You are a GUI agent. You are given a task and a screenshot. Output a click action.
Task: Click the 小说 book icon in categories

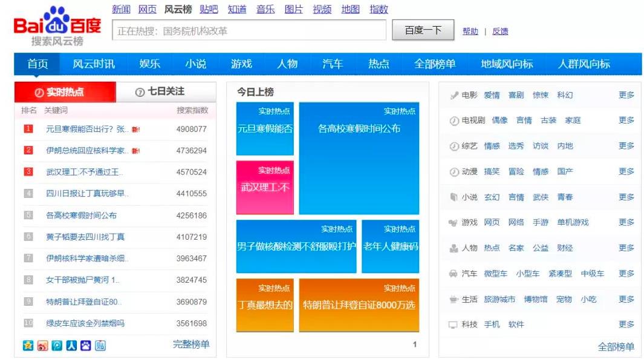[x=454, y=197]
